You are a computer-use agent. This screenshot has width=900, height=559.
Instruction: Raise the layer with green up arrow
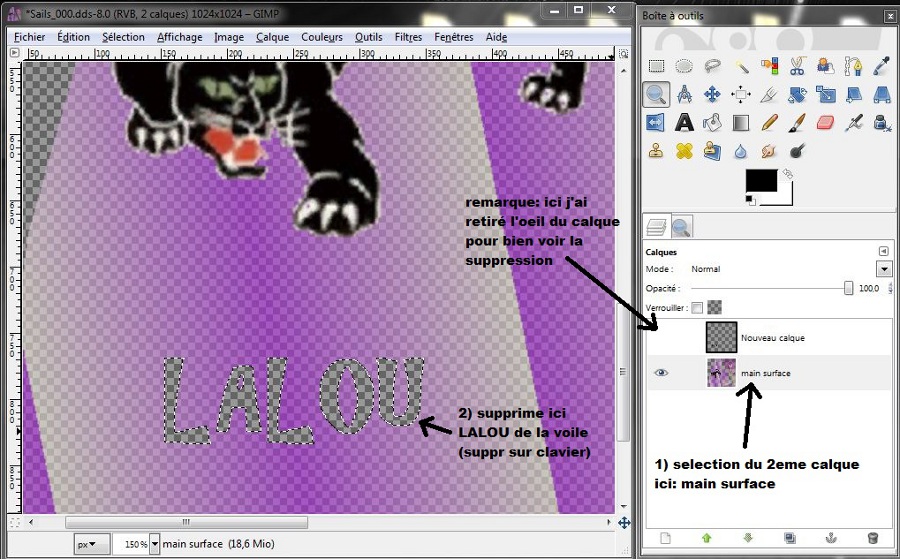pyautogui.click(x=707, y=538)
